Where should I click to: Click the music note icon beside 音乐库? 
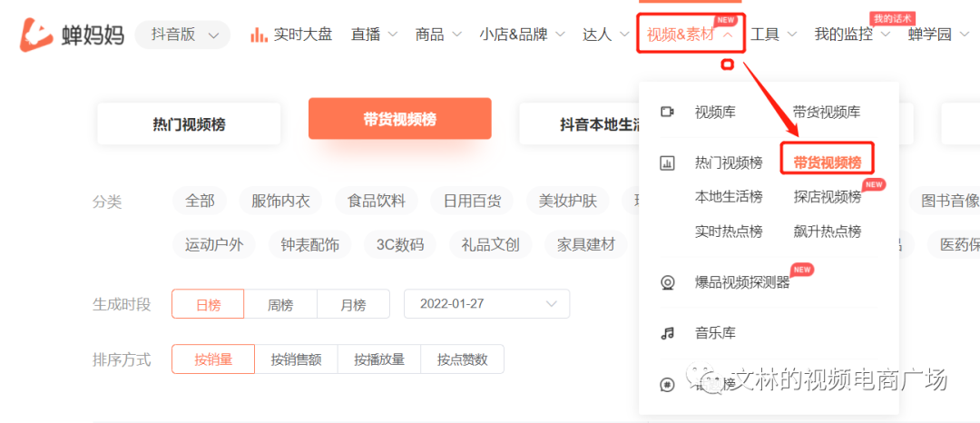[x=668, y=333]
